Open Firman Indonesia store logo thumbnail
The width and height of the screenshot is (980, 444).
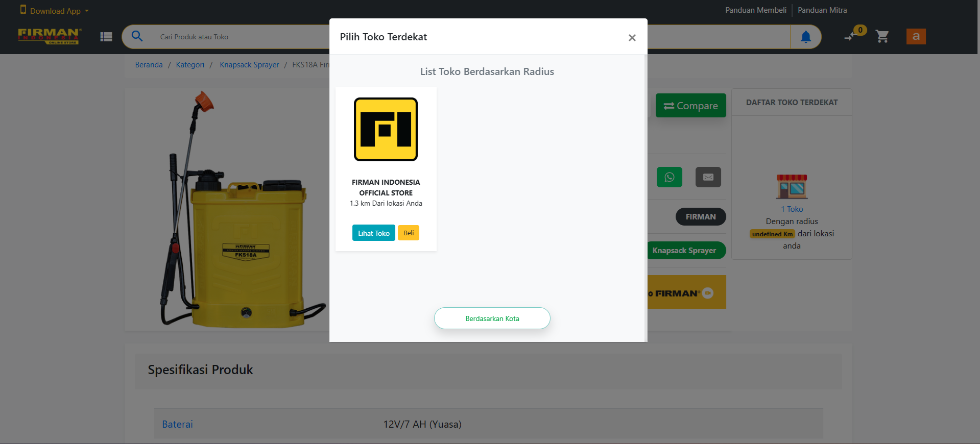point(386,130)
